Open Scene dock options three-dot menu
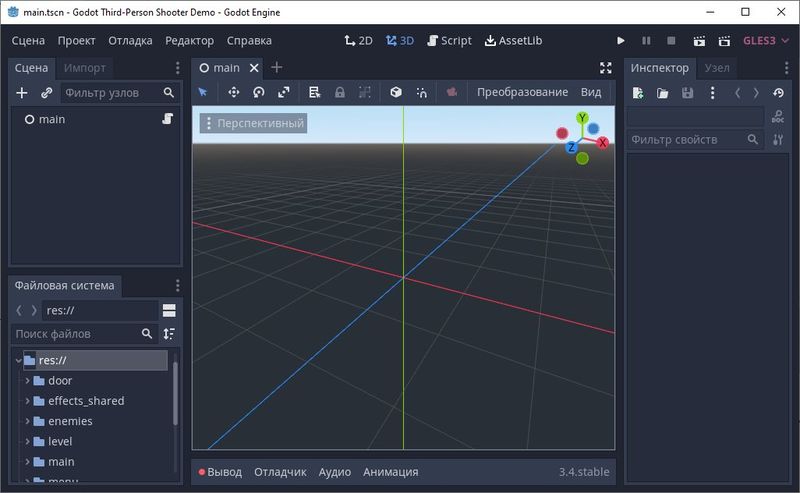 [x=177, y=68]
